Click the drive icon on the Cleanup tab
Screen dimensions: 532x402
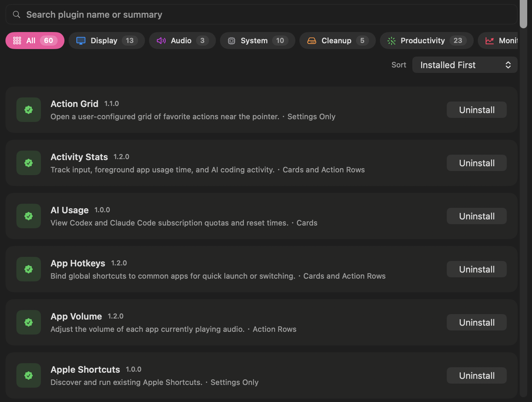coord(312,41)
